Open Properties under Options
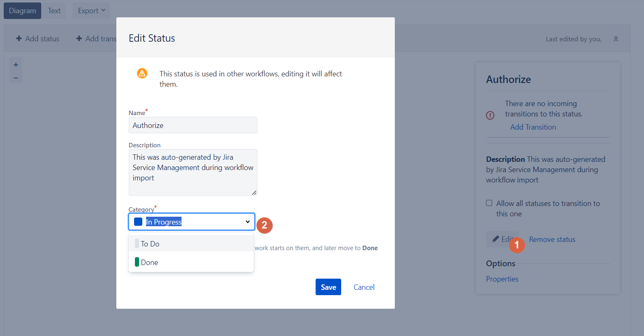 [502, 279]
